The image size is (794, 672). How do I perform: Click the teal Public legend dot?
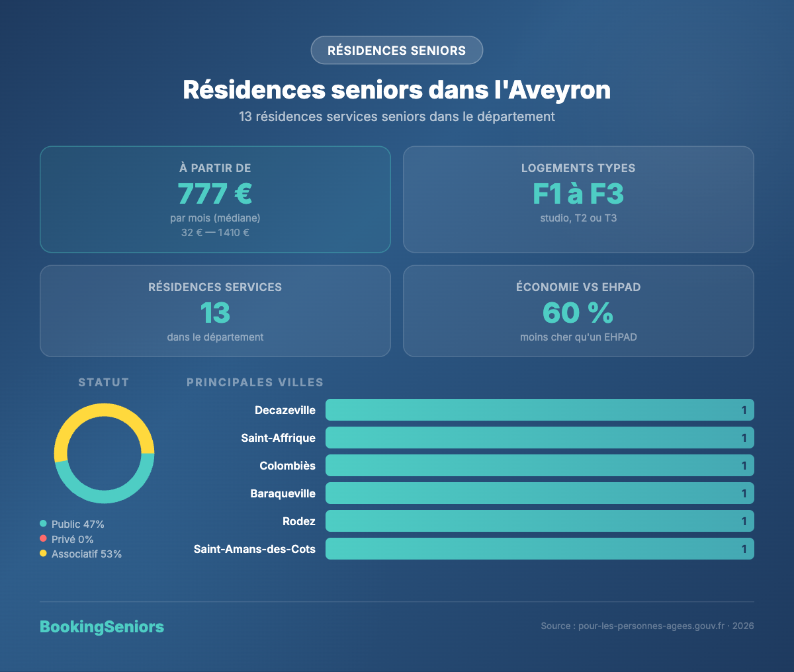pos(44,523)
